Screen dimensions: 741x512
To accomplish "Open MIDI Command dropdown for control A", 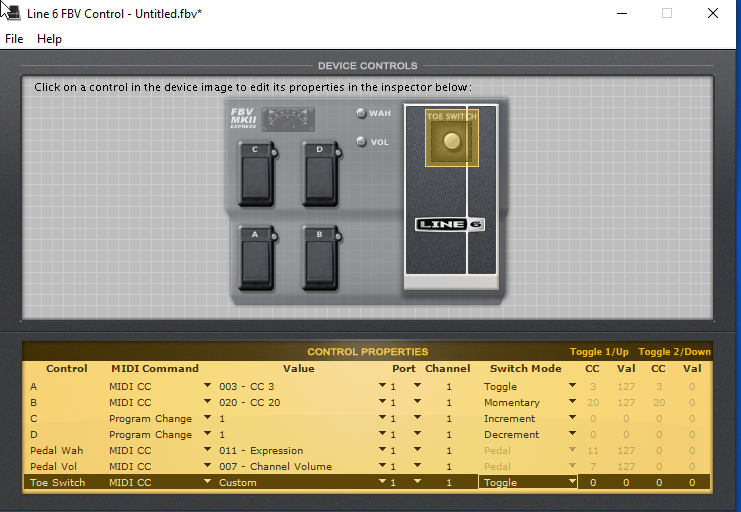I will [x=207, y=386].
